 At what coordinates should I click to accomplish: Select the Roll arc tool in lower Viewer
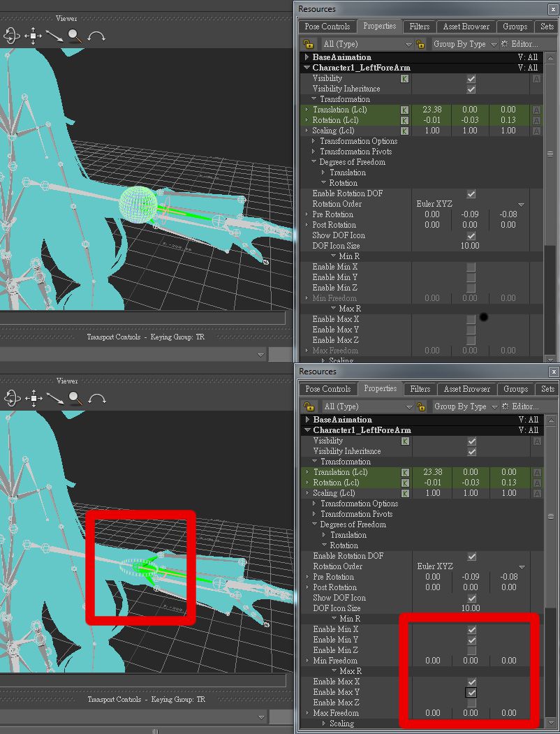click(x=96, y=399)
